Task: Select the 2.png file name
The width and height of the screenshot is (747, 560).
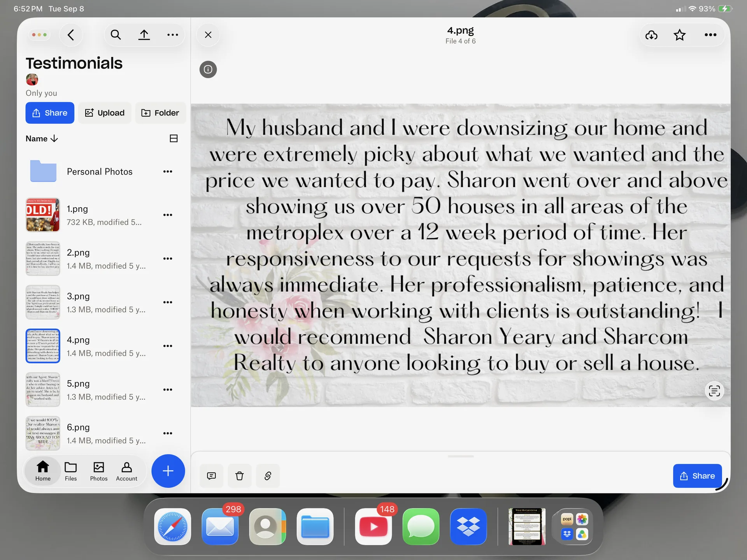Action: coord(78,252)
